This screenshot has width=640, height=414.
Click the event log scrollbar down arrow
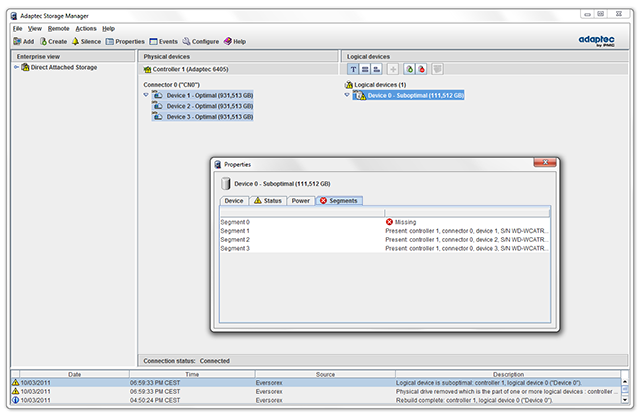click(x=625, y=401)
